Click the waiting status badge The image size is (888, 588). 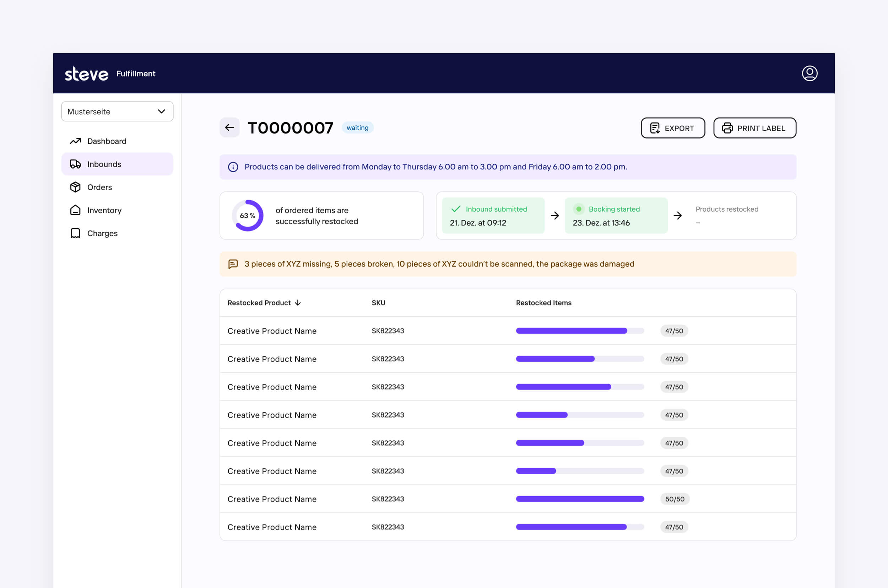point(357,127)
